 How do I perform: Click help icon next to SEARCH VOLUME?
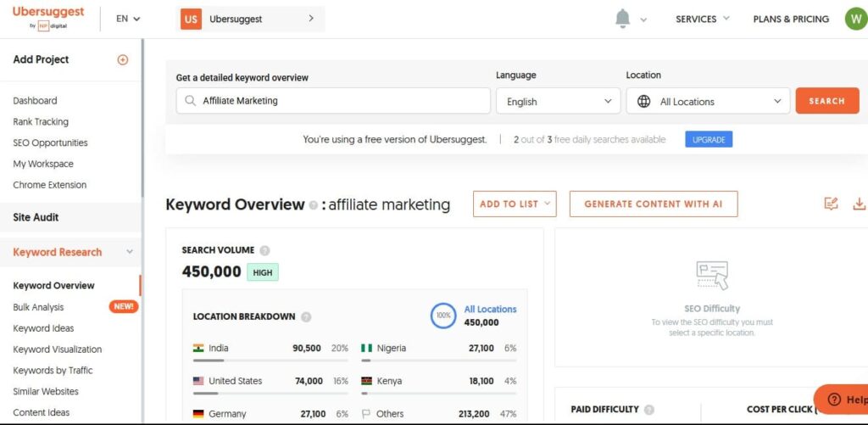264,250
